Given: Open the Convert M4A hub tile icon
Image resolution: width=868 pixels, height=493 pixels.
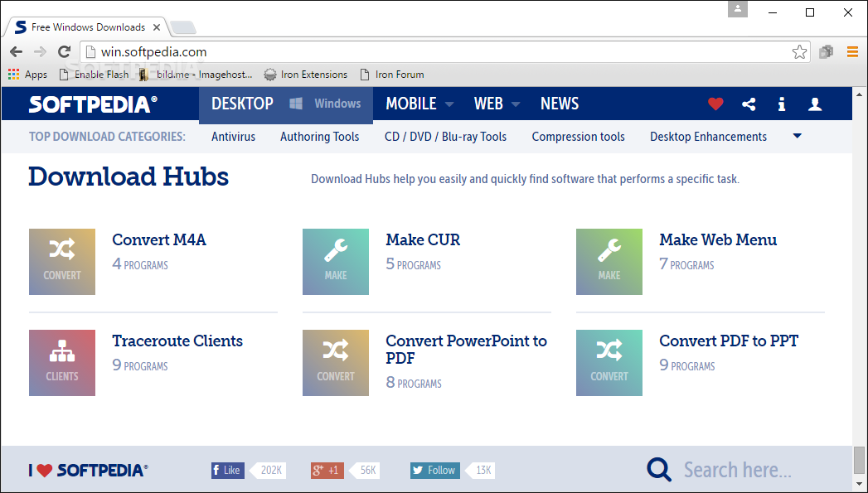Looking at the screenshot, I should tap(62, 262).
